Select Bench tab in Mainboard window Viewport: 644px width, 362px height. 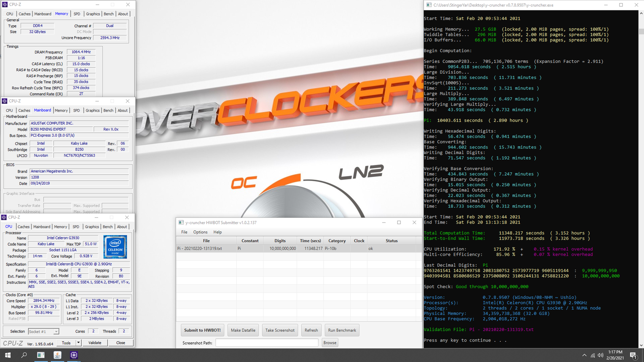pos(108,110)
